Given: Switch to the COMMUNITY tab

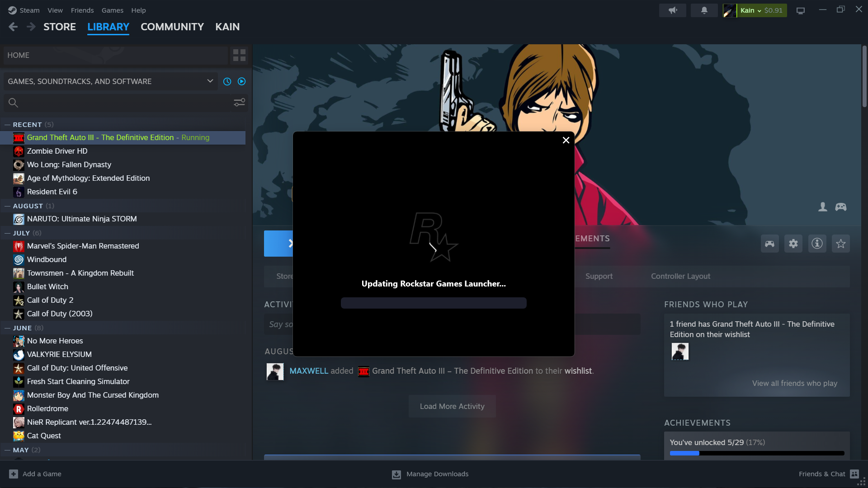Looking at the screenshot, I should pos(172,27).
